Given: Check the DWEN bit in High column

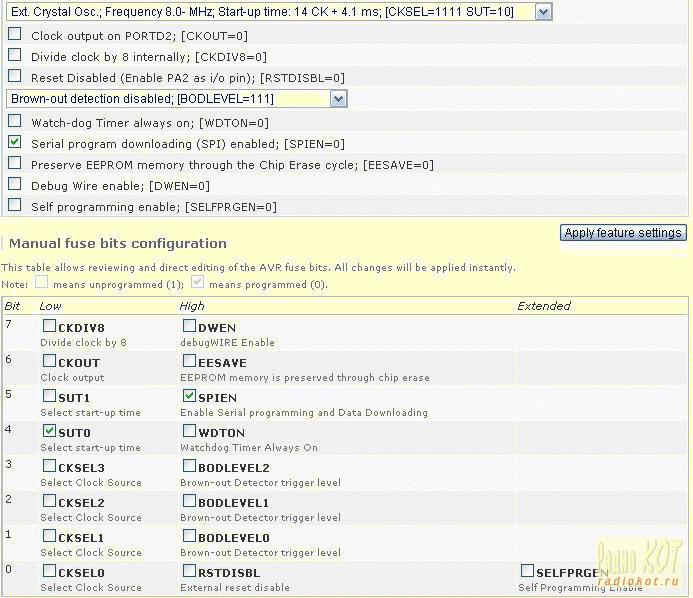Looking at the screenshot, I should (189, 326).
